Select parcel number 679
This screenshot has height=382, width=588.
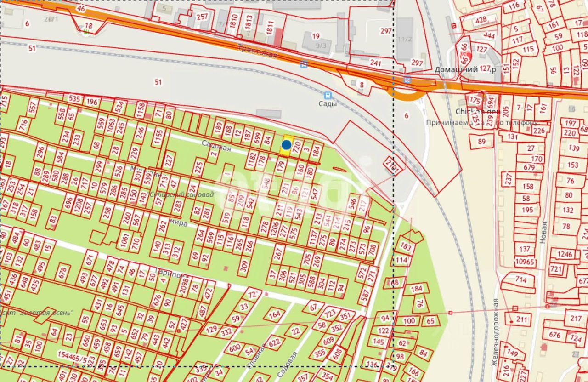tap(529, 167)
